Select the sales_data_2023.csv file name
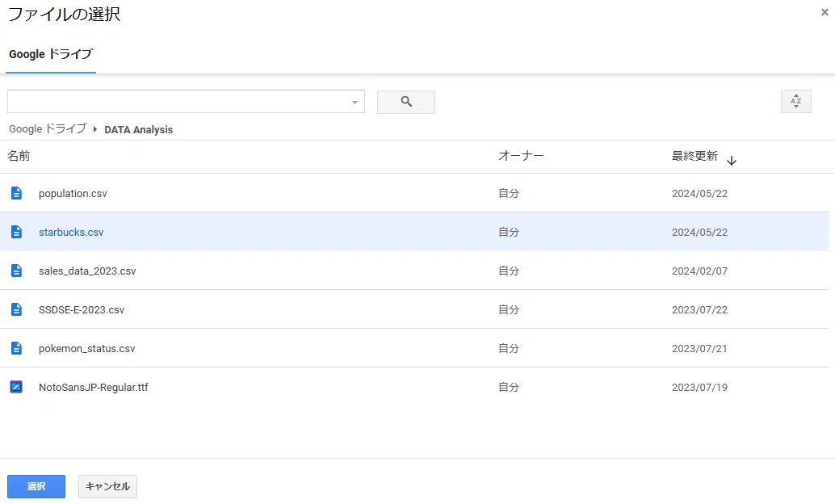Image resolution: width=835 pixels, height=504 pixels. click(87, 271)
